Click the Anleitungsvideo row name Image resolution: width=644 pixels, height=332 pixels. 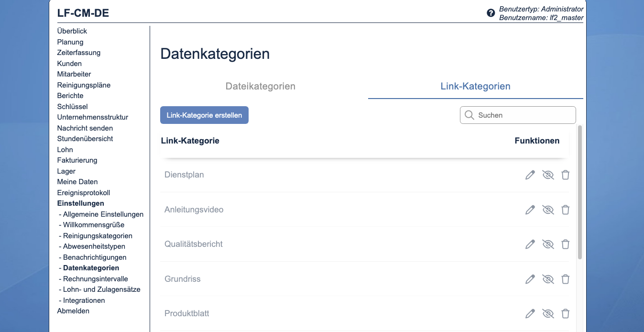(x=194, y=210)
